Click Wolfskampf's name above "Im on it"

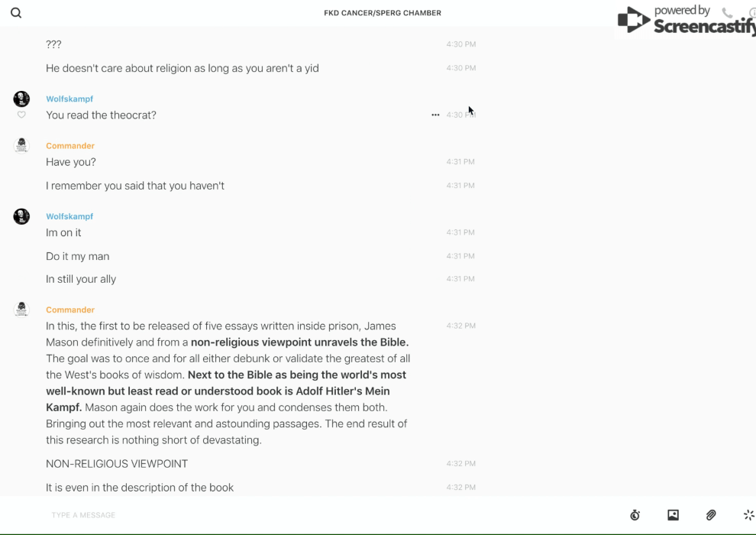point(69,216)
